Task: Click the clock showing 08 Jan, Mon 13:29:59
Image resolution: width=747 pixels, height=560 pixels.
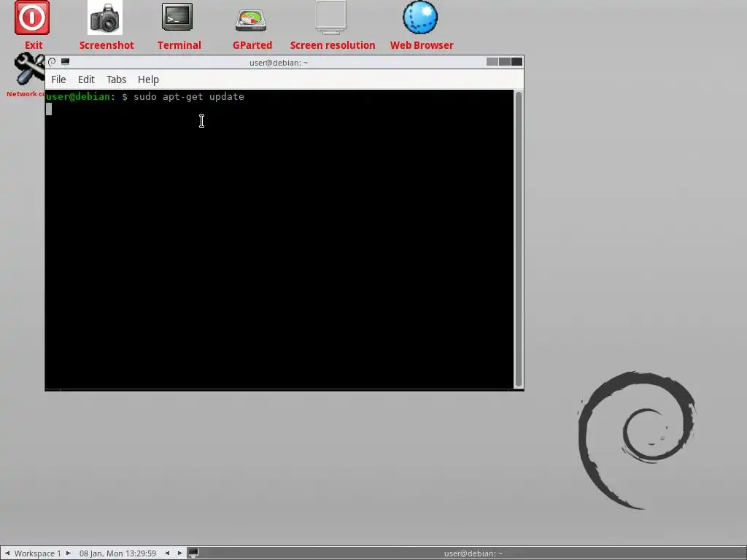Action: pos(117,553)
